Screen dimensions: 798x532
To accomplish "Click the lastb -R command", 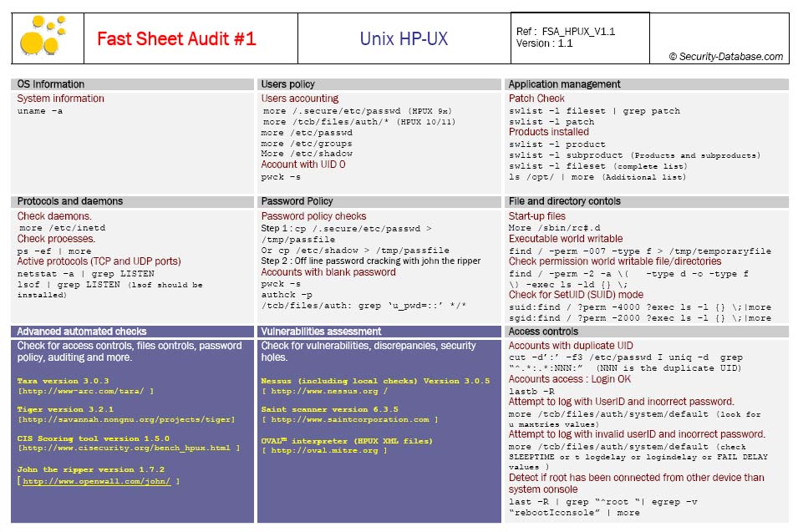I will click(x=531, y=391).
